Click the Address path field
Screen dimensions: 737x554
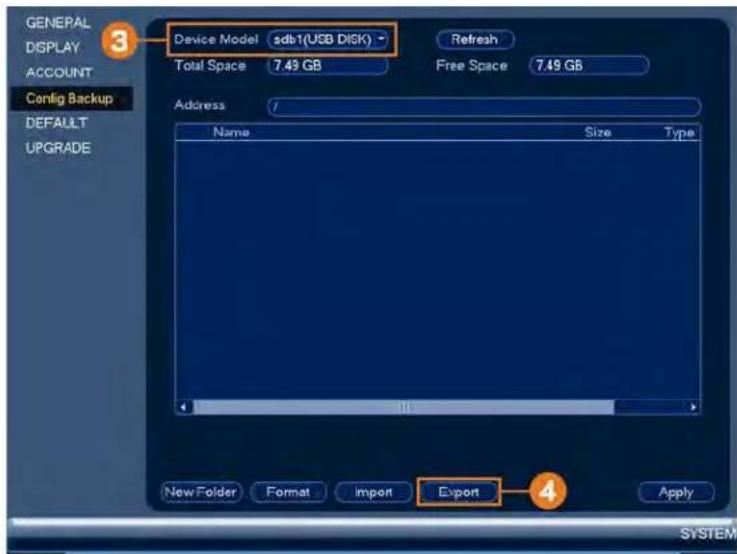tap(484, 107)
